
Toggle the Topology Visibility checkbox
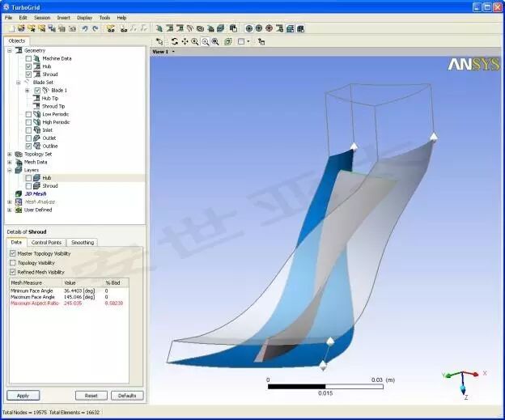pos(13,263)
